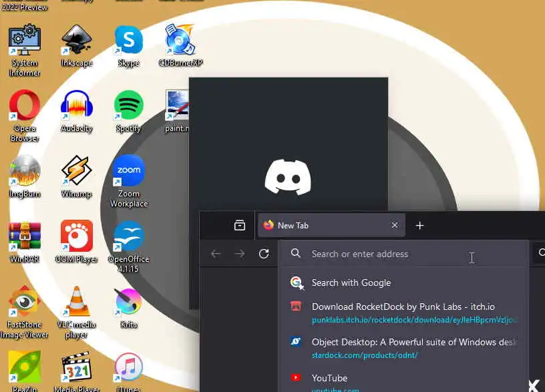Select Object Desktop suggestion
The width and height of the screenshot is (545, 392).
403,348
